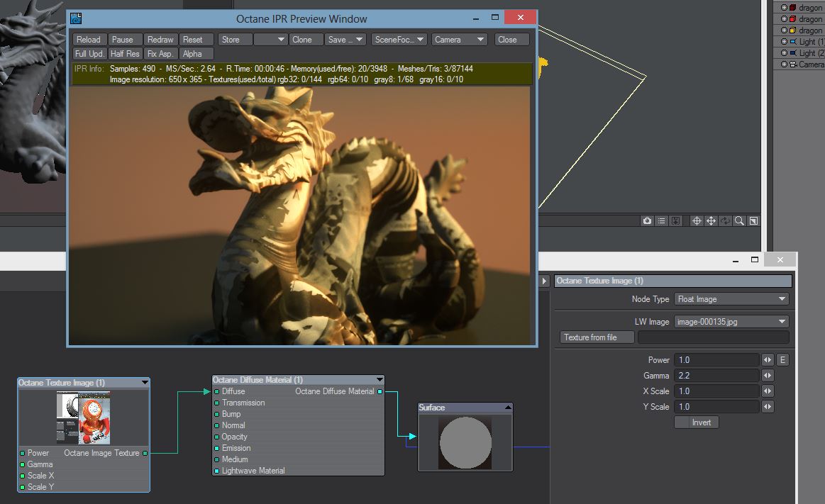Toggle the Power envelope E button
Screen dimensions: 825x504
[x=782, y=360]
